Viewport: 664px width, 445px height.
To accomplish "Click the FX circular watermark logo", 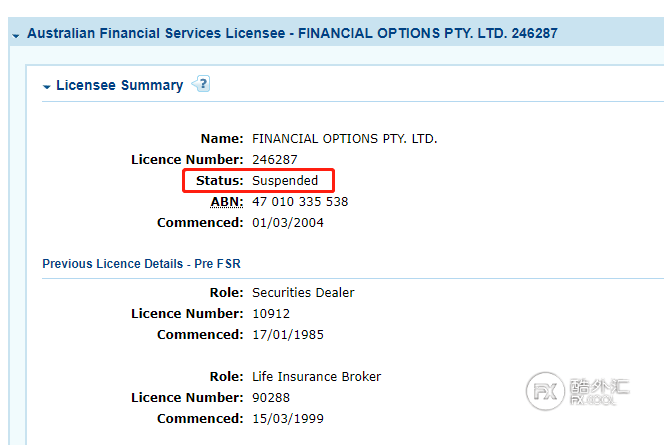I will [546, 390].
